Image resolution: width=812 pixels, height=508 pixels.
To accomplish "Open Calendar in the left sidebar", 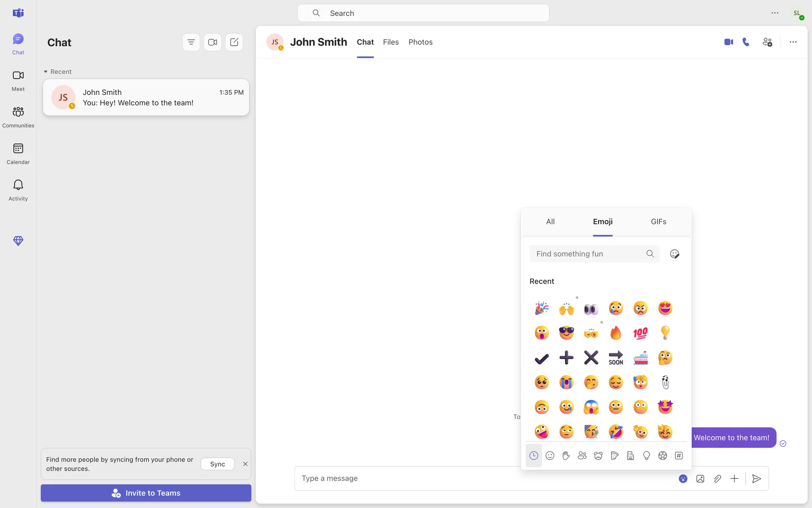I will tap(18, 153).
